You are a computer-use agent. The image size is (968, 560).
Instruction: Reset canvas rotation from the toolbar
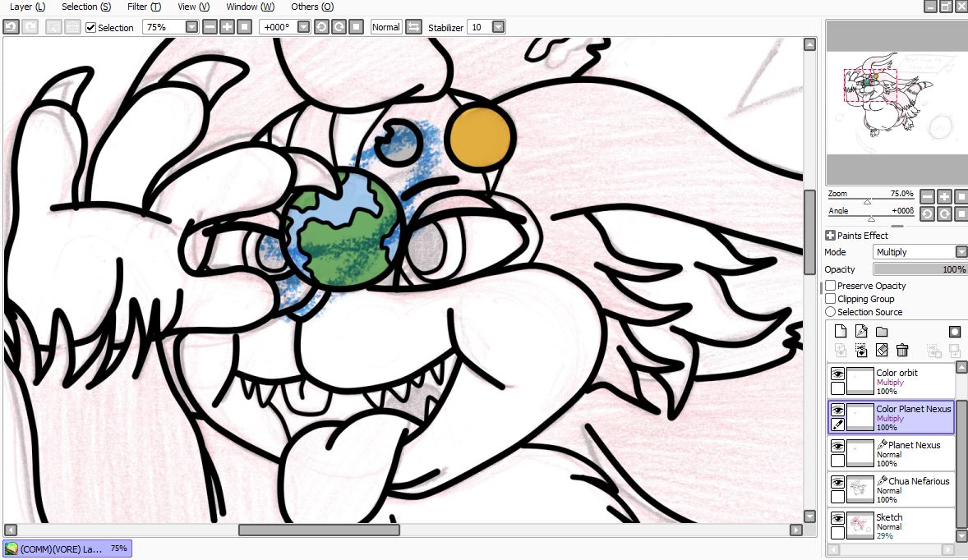356,27
